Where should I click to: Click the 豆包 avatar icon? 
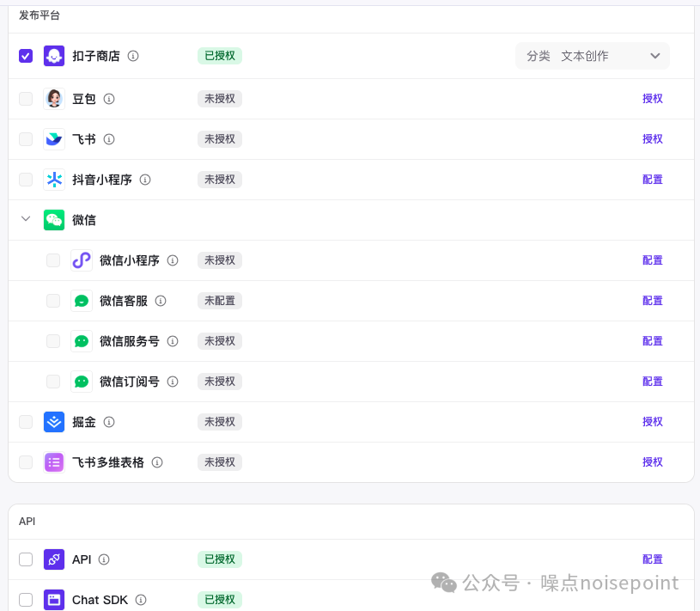54,99
